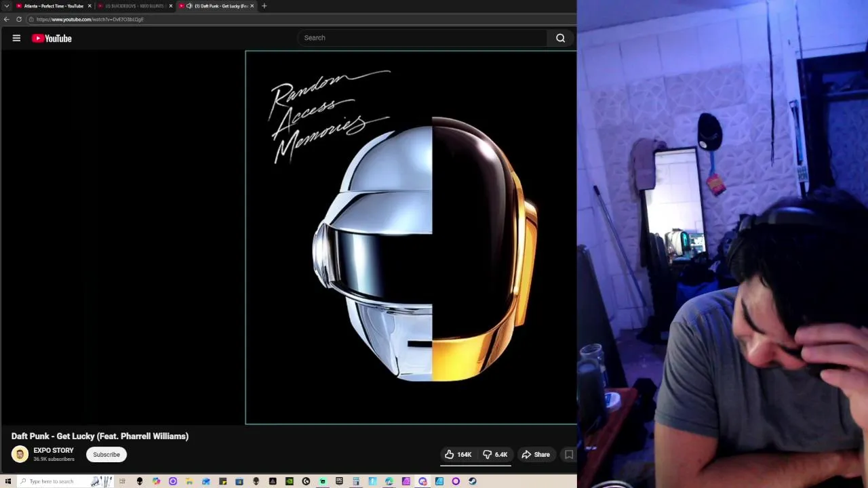Click the Random Access Memories video player
The image size is (868, 488).
coord(411,237)
